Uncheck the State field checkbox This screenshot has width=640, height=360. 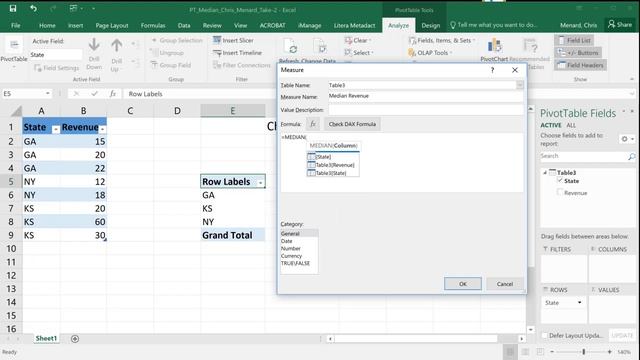[560, 180]
